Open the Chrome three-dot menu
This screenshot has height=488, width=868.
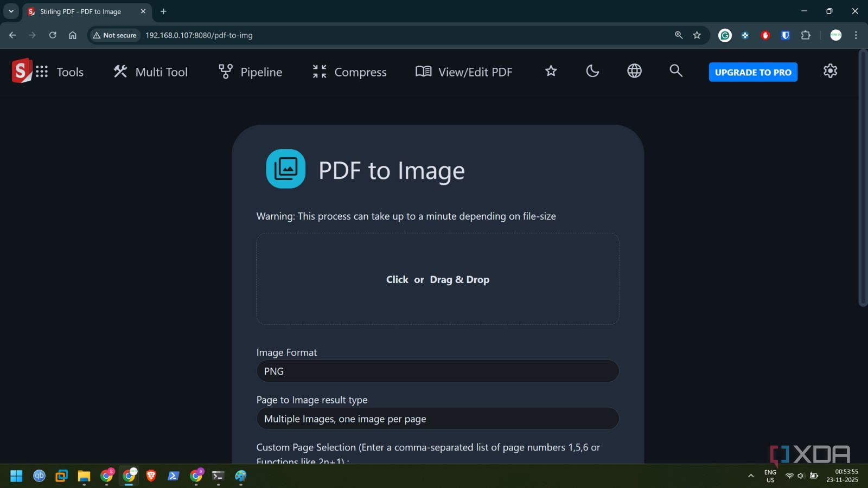(856, 35)
